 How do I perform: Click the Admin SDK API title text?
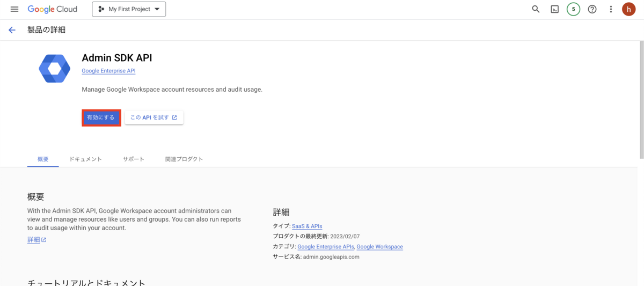tap(116, 58)
